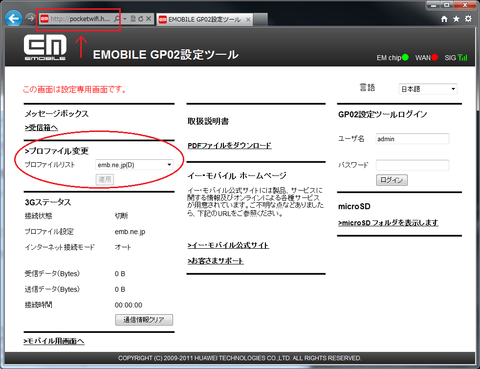Screen dimensions: 480x369
Task: Click イー・モバイル ホームページ heading
Action: (x=237, y=176)
